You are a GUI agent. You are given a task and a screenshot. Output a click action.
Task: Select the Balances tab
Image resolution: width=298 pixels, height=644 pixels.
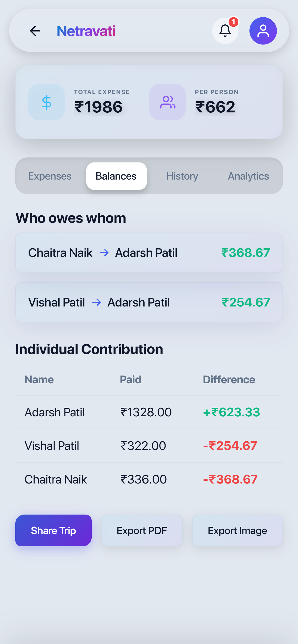point(116,176)
